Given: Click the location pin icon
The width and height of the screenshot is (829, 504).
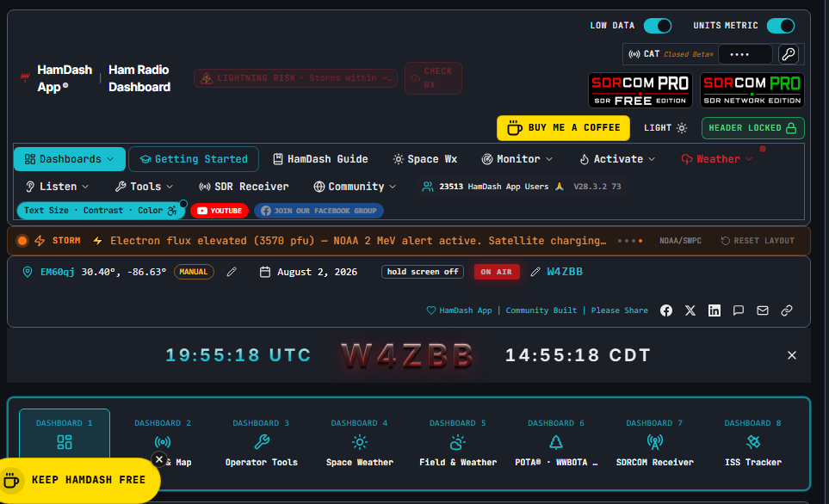Looking at the screenshot, I should pos(28,272).
